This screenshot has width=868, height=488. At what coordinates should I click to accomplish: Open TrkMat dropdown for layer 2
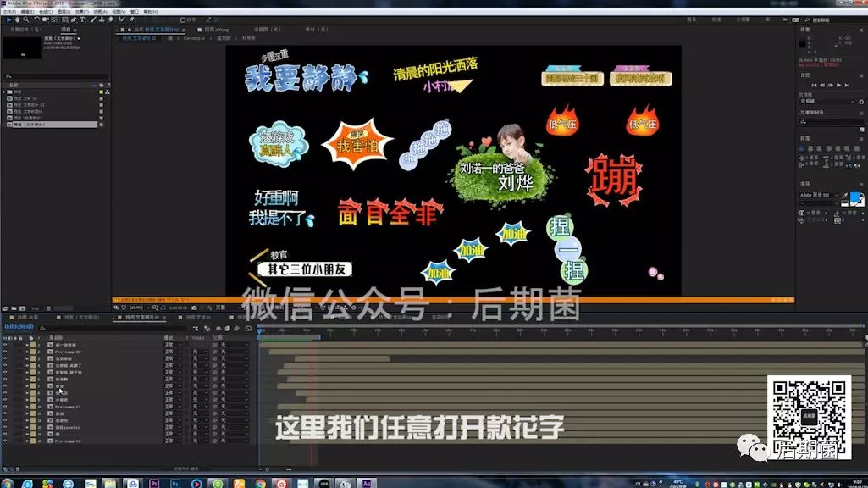(x=200, y=352)
